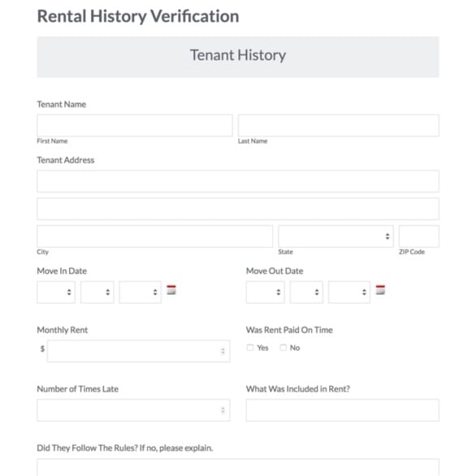Click the Number of Times Late stepper arrows

click(223, 410)
